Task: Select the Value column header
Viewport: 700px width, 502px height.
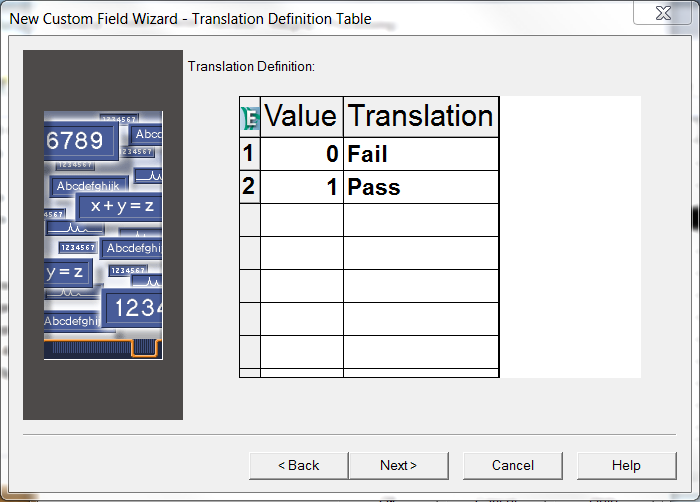Action: pos(302,117)
